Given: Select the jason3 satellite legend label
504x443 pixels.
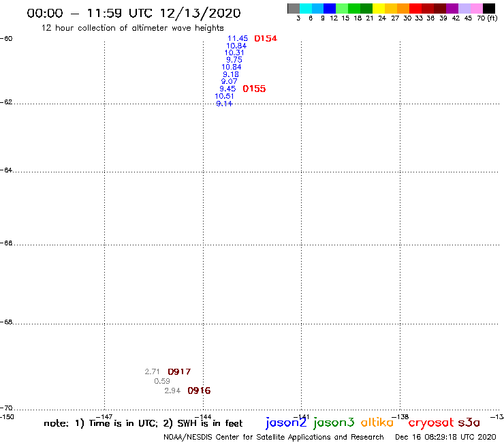Looking at the screenshot, I should pyautogui.click(x=334, y=423).
